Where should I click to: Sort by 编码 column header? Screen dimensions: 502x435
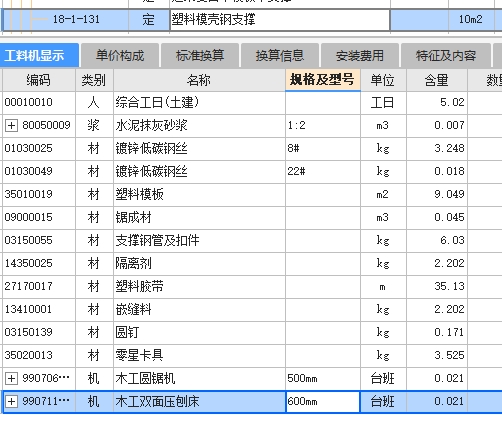tap(39, 80)
